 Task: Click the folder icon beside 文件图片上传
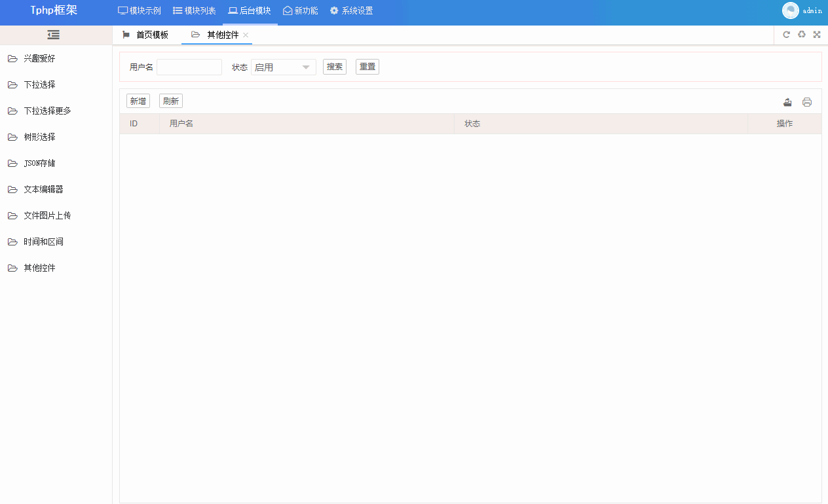coord(12,215)
